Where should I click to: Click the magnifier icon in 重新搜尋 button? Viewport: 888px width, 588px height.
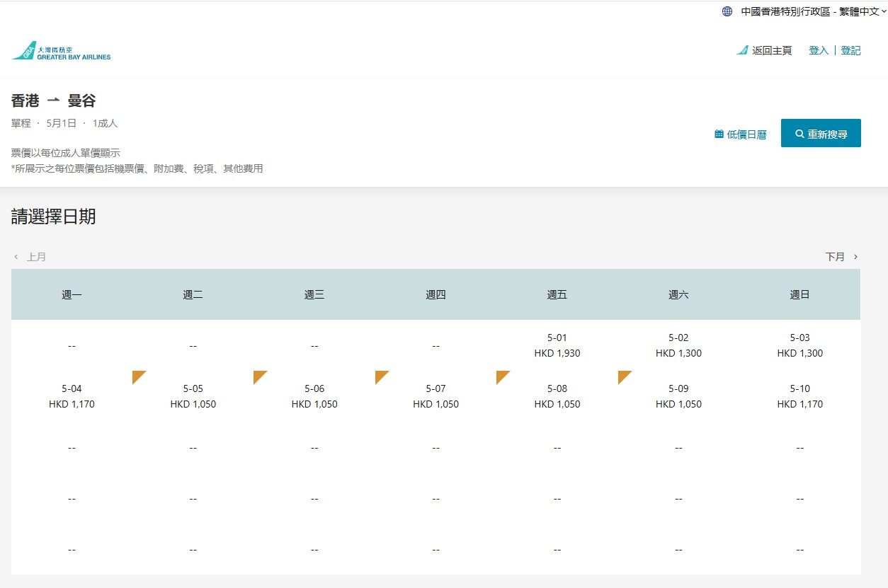click(x=799, y=134)
